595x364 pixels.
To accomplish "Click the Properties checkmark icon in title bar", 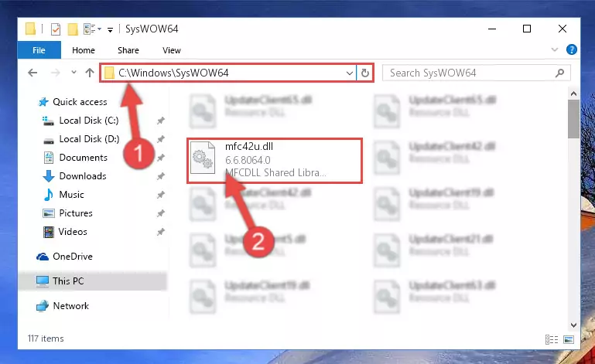I will 56,29.
